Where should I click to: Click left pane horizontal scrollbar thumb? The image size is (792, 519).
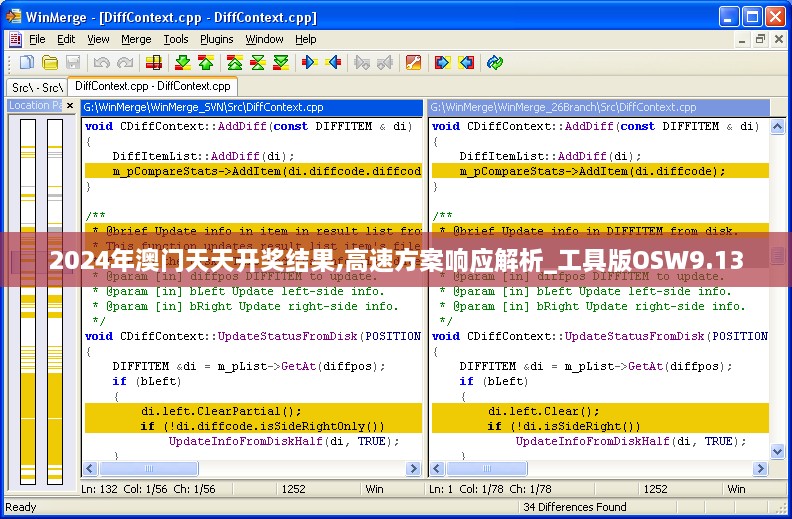pyautogui.click(x=148, y=469)
